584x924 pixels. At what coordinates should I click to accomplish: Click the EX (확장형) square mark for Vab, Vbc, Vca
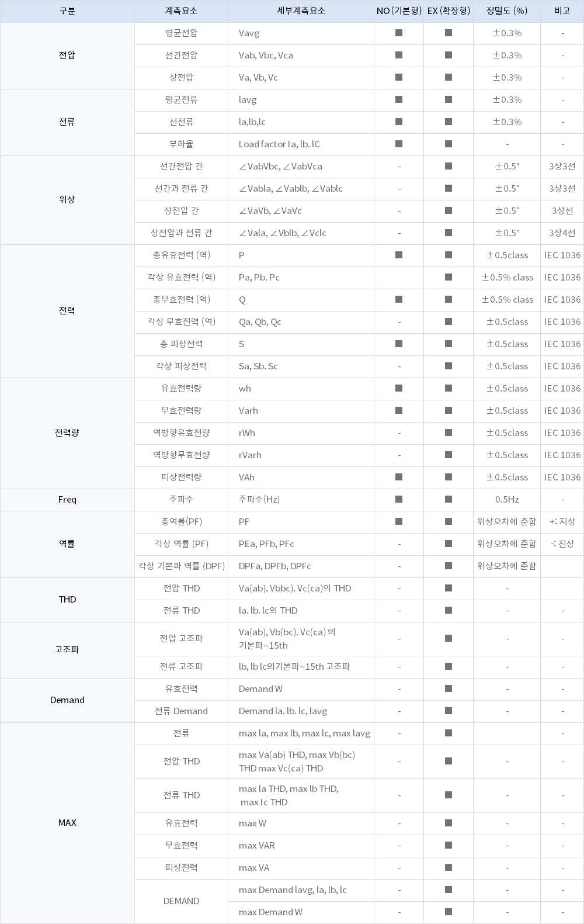(x=449, y=56)
